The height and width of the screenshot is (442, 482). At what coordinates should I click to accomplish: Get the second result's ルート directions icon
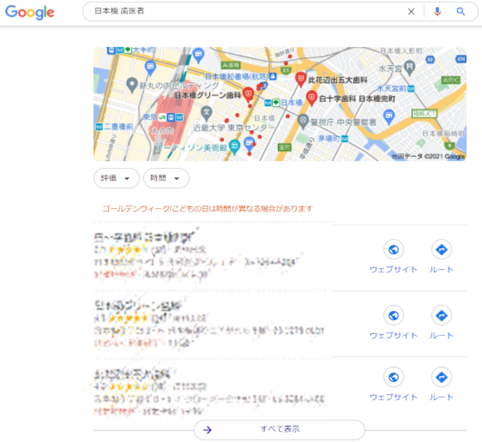coord(441,315)
